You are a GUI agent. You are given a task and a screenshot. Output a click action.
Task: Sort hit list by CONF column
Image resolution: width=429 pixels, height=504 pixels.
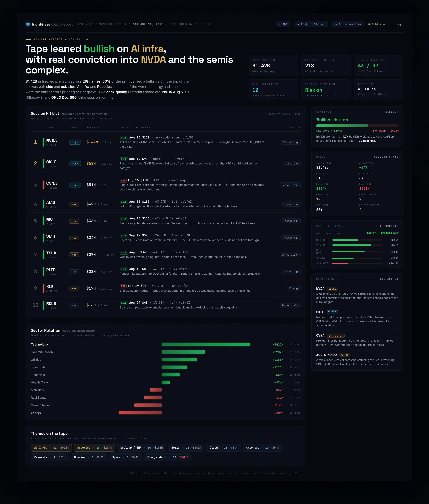(73, 128)
